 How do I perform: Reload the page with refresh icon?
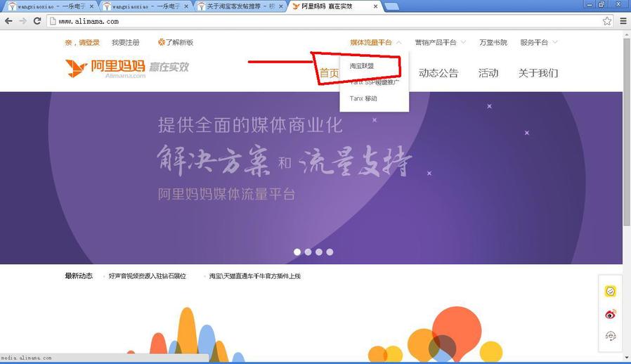click(37, 21)
